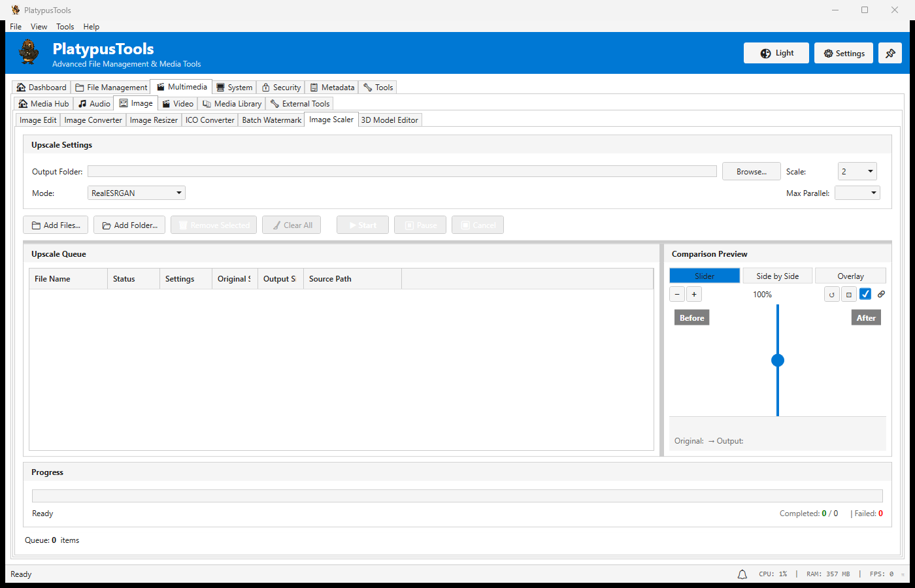Open the Scale dropdown
Viewport: 915px width, 588px height.
[x=857, y=171]
